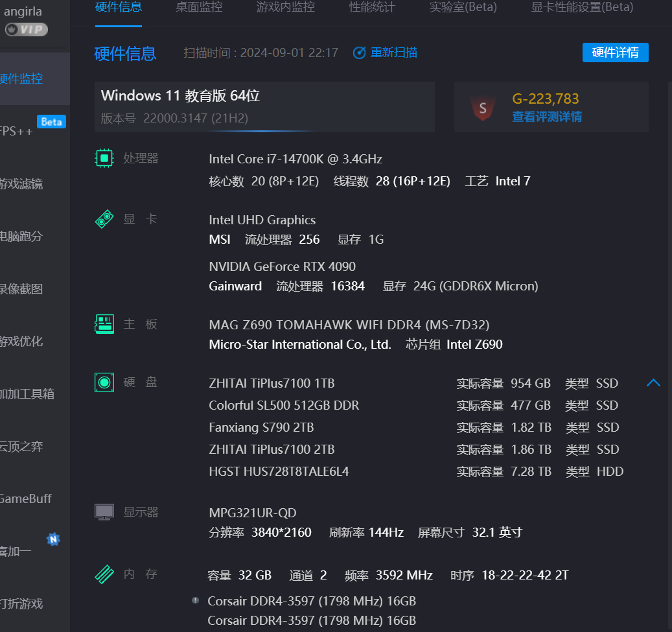Screen dimensions: 672x632
Task: Click the first Corsair DDR4-3597 16GB row
Action: click(312, 601)
